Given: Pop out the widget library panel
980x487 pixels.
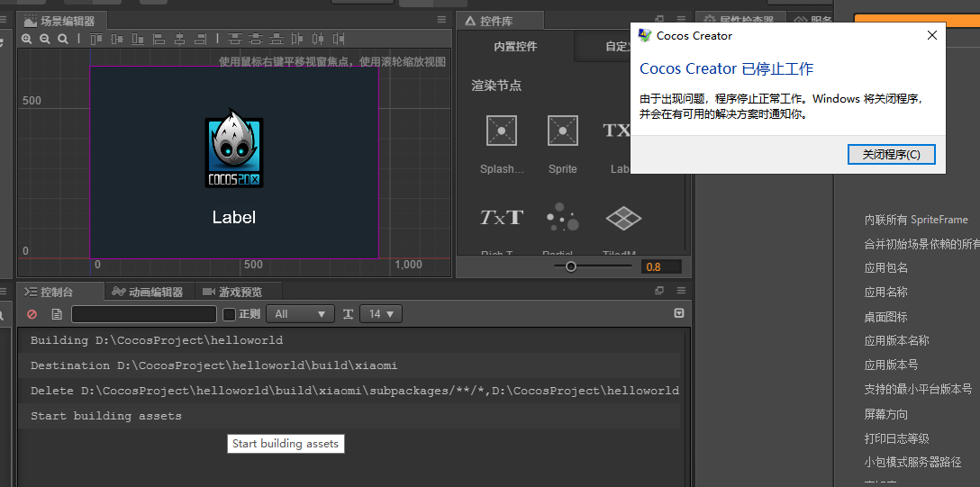Looking at the screenshot, I should point(659,20).
